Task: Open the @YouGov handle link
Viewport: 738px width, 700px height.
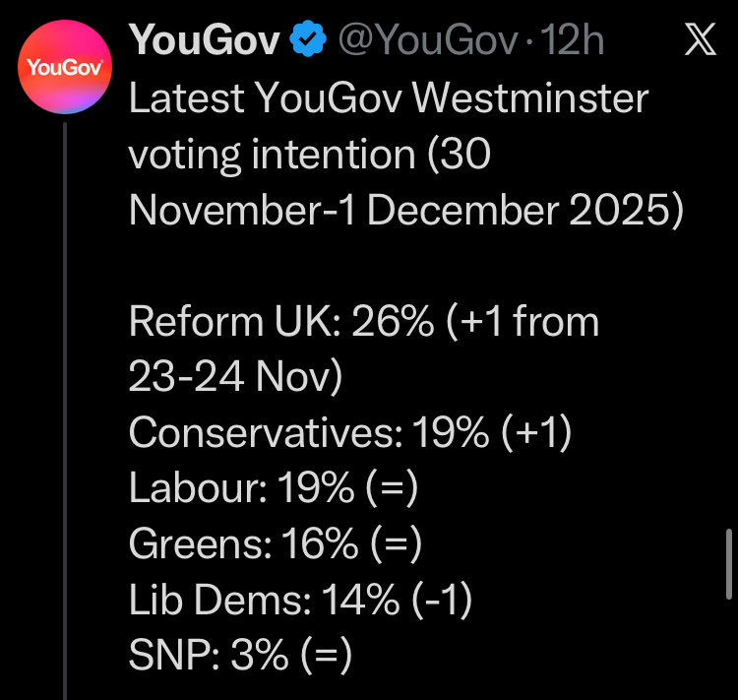Action: click(x=428, y=40)
